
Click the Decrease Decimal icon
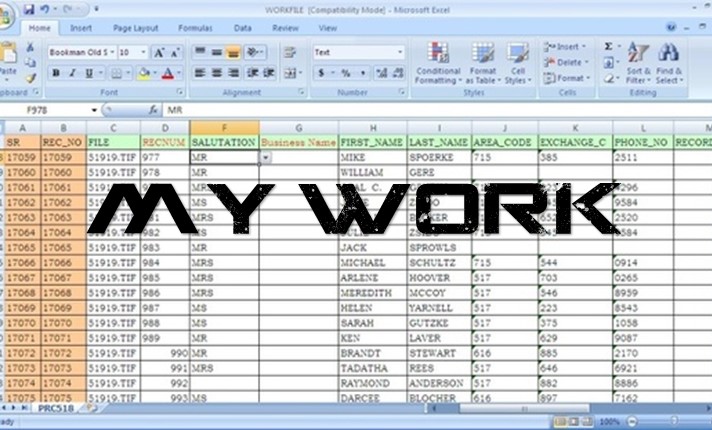pos(398,73)
